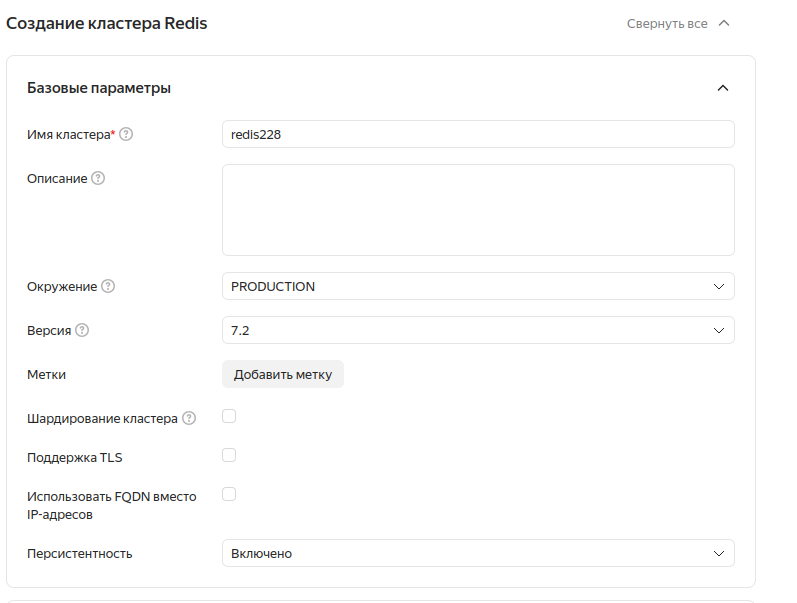Screen dimensions: 797x603
Task: Open the Окружение dropdown showing PRODUCTION
Action: click(x=477, y=286)
